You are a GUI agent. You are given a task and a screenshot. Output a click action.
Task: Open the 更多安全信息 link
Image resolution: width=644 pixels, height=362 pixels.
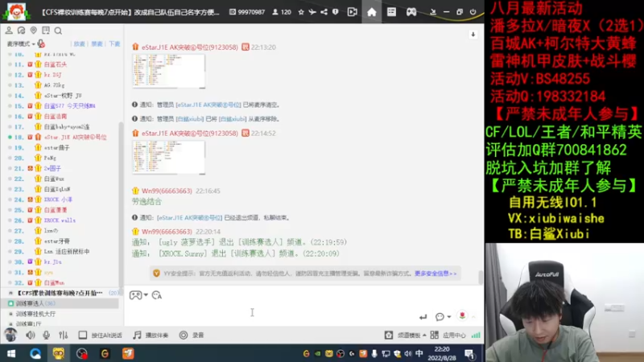[436, 274]
